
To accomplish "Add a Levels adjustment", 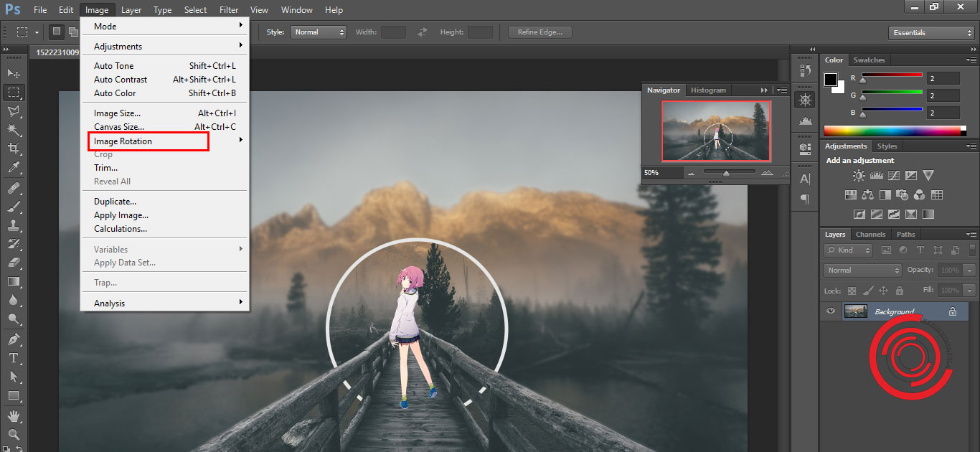I will [x=876, y=175].
